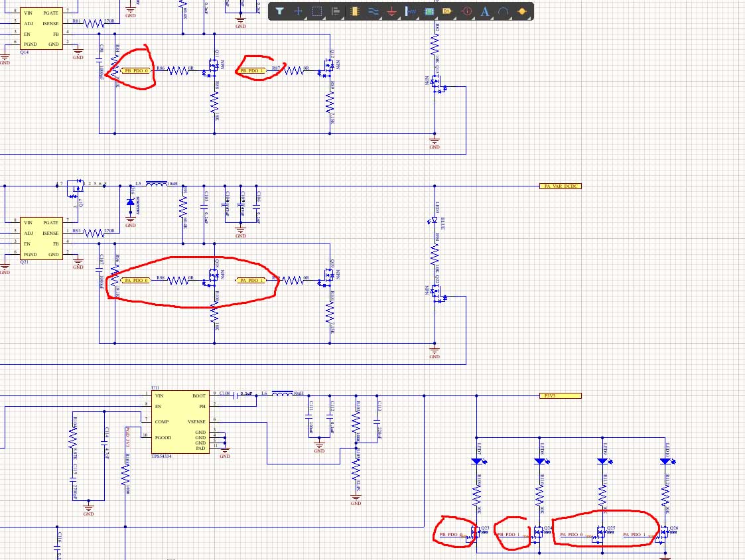Select the PA_VAR_DCDC port
The image size is (745, 560).
pyautogui.click(x=561, y=186)
